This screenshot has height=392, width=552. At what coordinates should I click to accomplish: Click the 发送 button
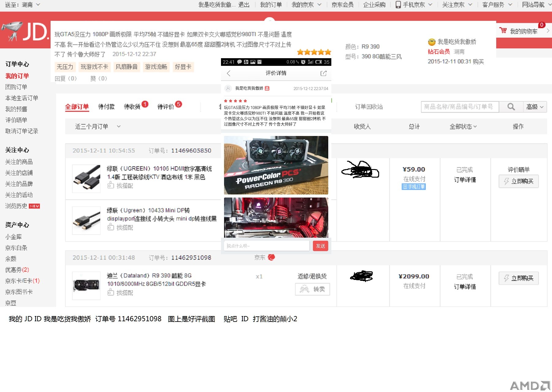pos(321,246)
